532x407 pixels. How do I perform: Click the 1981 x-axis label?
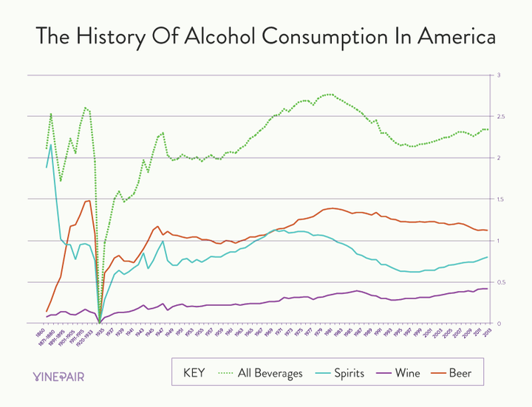coord(328,332)
